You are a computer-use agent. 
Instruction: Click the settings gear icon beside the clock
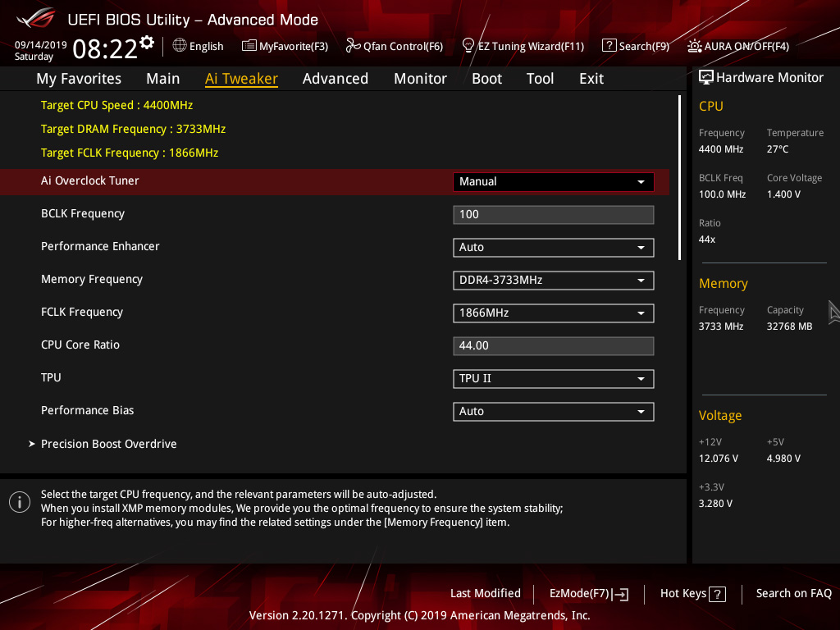(147, 43)
